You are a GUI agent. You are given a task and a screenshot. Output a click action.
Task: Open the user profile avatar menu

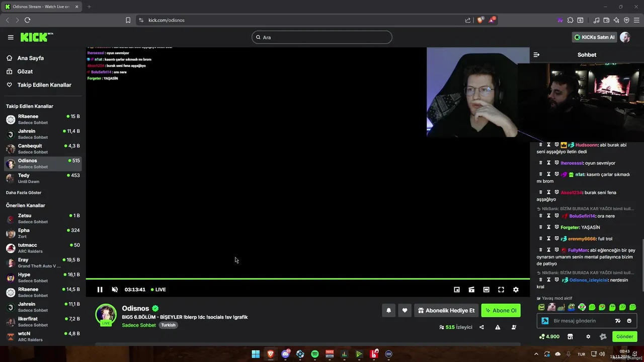[625, 37]
